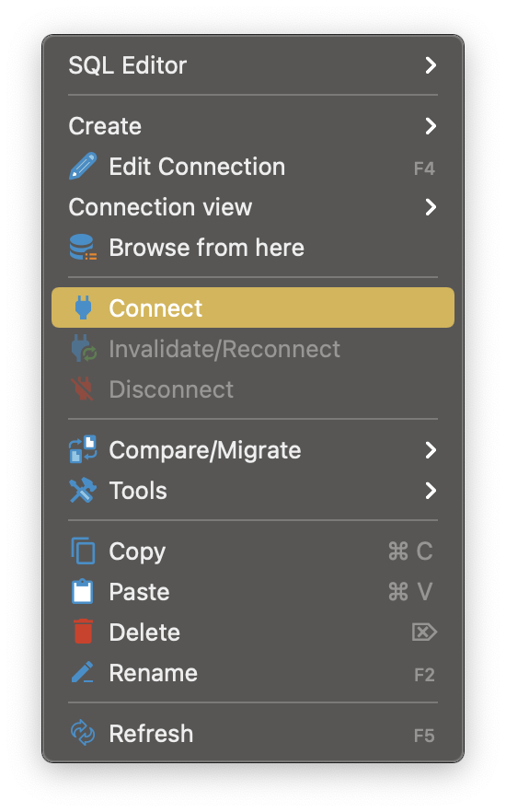This screenshot has height=812, width=506.
Task: Click the Delete key shortcut symbol
Action: click(x=424, y=632)
